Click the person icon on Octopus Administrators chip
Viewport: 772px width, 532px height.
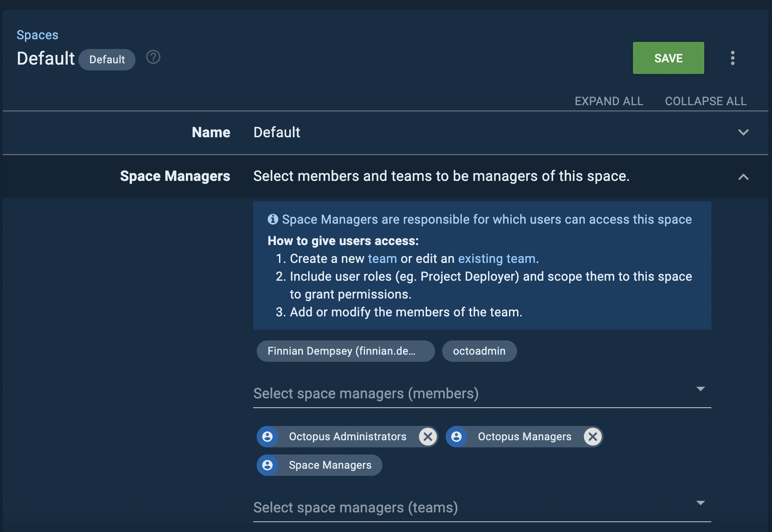point(267,437)
